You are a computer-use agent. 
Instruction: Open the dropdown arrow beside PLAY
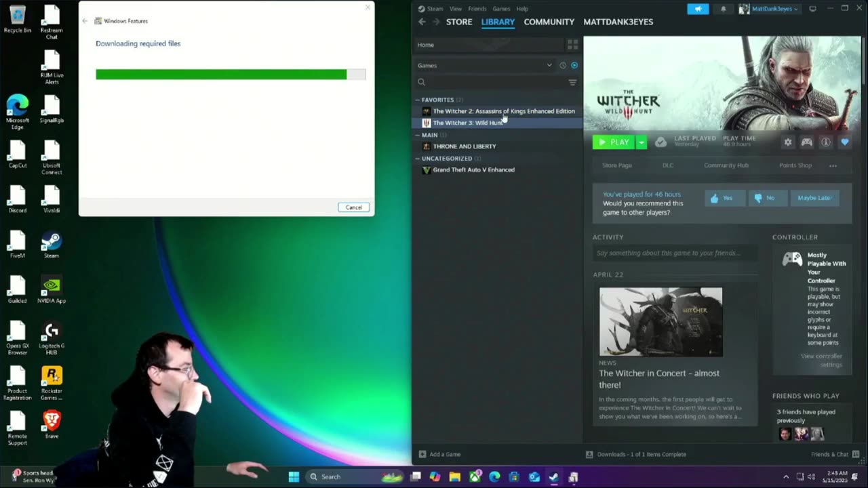pyautogui.click(x=641, y=142)
